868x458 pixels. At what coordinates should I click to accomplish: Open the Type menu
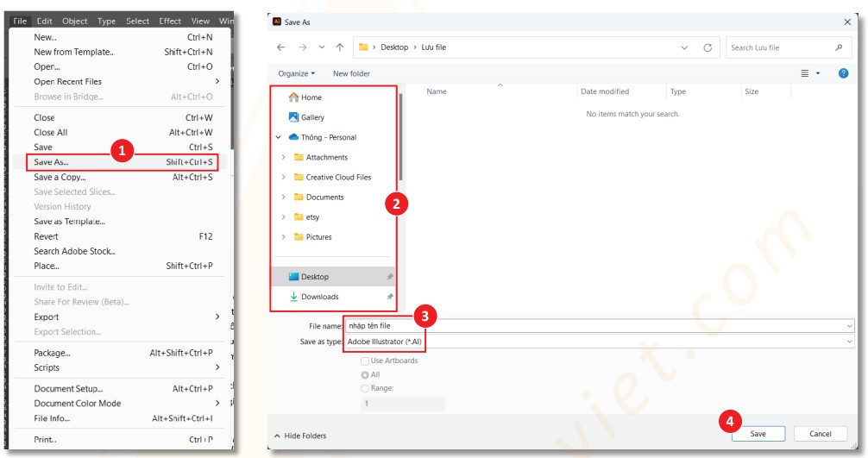106,21
